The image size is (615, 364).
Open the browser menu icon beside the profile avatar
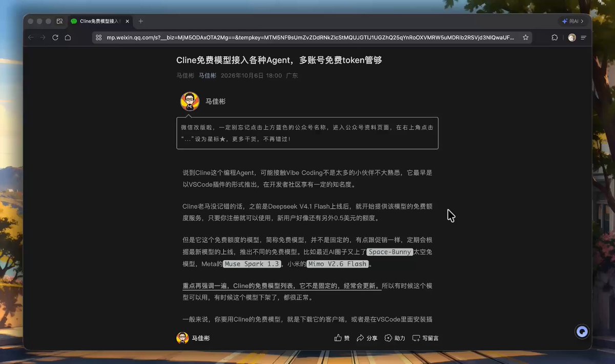(583, 37)
